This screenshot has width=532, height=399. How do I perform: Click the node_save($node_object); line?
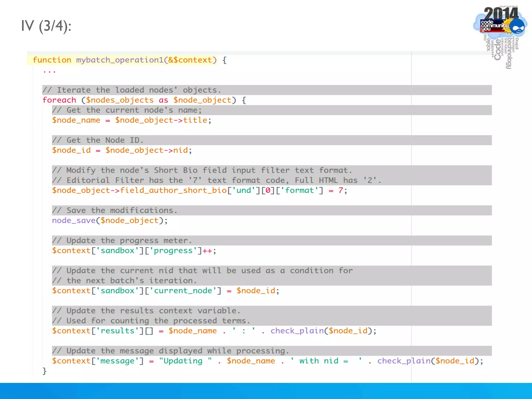point(110,221)
